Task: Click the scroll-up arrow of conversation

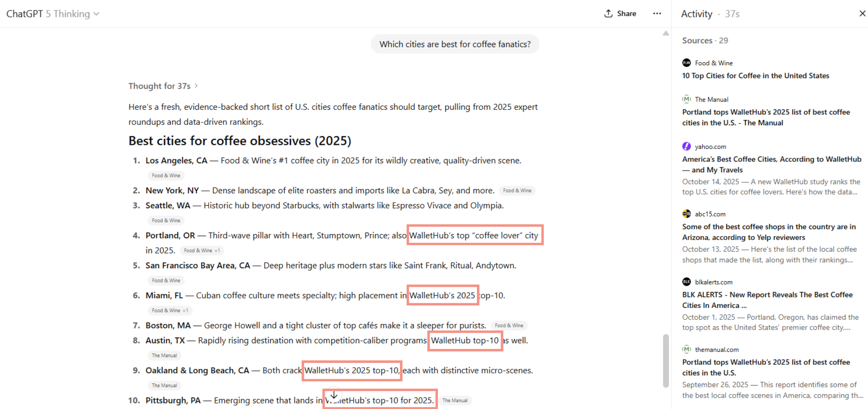Action: 666,33
